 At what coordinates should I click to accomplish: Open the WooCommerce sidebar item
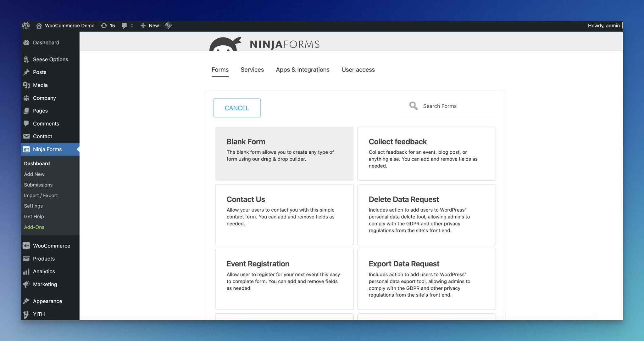(50, 246)
